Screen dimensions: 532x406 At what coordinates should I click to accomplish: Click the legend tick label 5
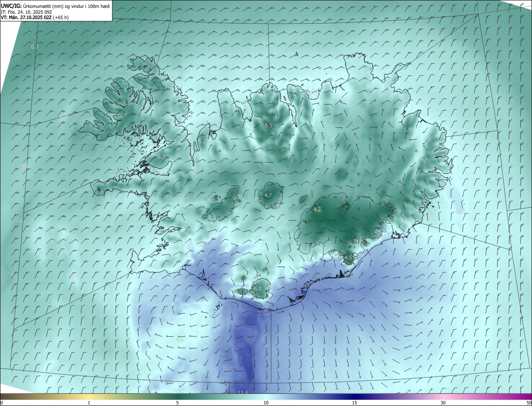(177, 403)
